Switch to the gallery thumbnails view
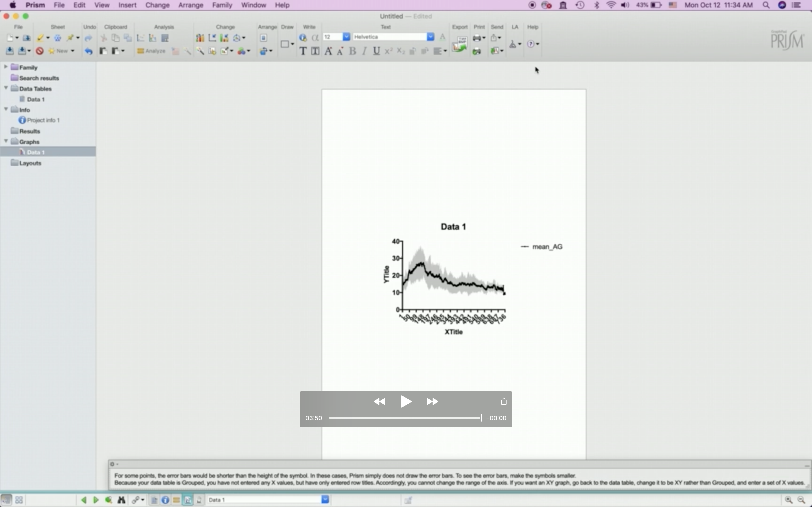The width and height of the screenshot is (812, 507). [x=19, y=500]
